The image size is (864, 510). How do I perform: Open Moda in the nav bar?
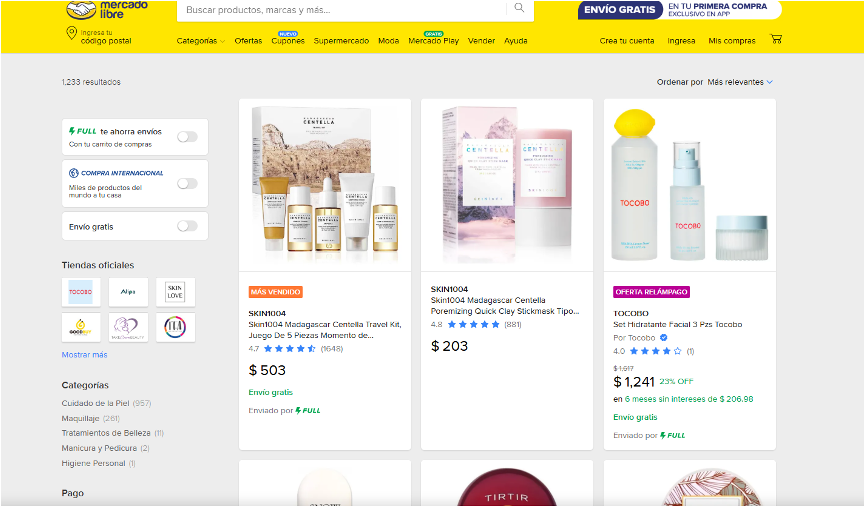click(x=388, y=41)
